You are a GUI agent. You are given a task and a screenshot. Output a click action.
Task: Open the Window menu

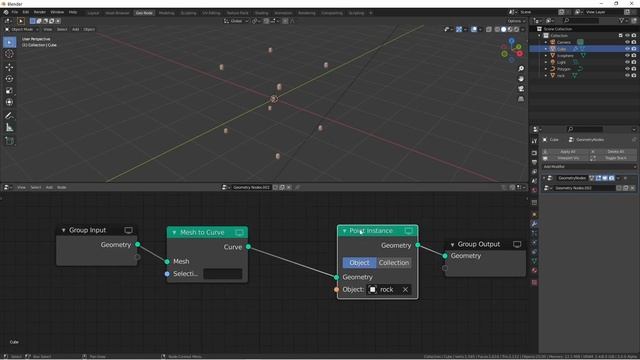click(x=57, y=12)
